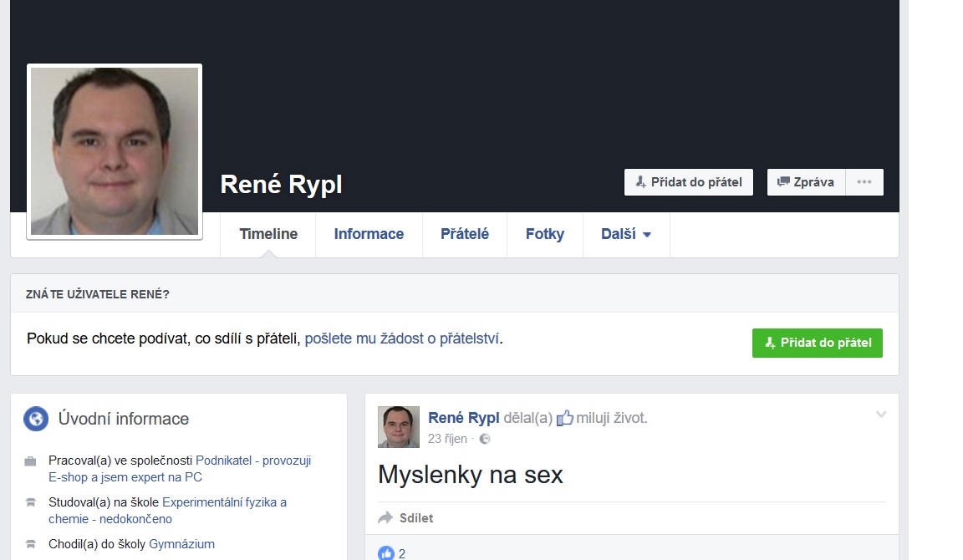
Task: Open the post options chevron menu
Action: (x=881, y=415)
